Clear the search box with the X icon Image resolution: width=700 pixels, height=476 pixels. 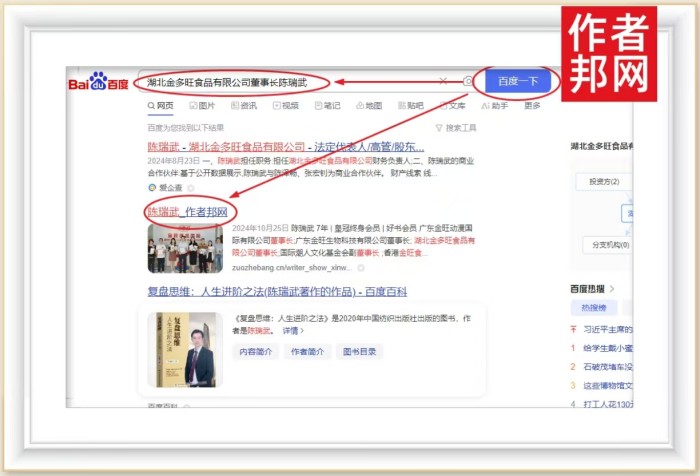[443, 81]
